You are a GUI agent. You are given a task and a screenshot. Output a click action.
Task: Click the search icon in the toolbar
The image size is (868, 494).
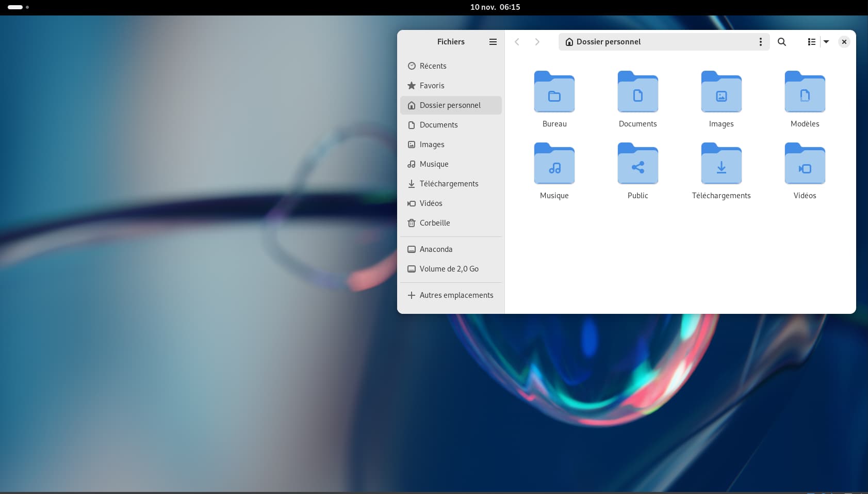click(781, 42)
